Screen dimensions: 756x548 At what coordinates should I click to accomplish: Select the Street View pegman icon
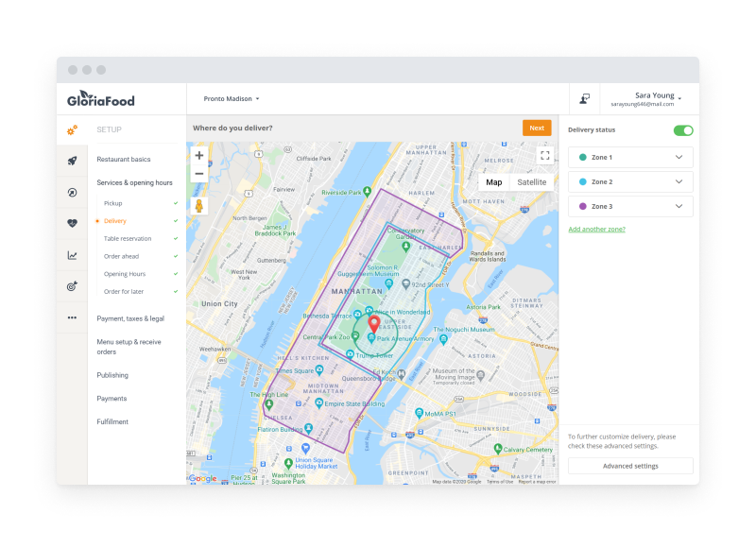[199, 206]
